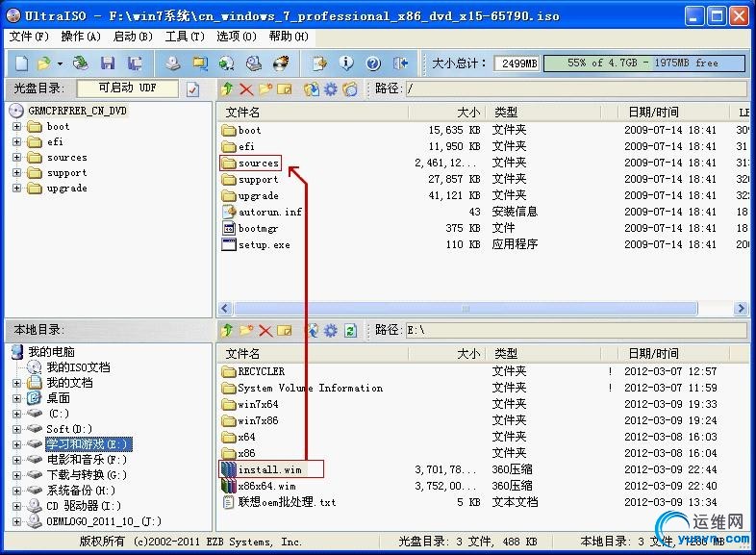Open help with the blue question mark icon

[x=373, y=63]
